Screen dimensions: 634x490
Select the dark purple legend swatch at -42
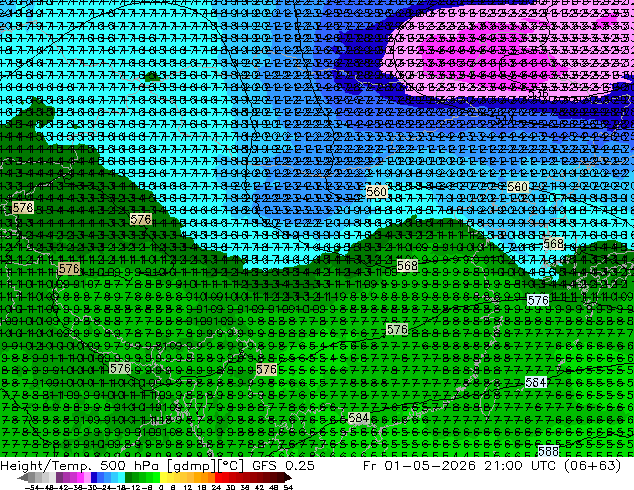59,477
